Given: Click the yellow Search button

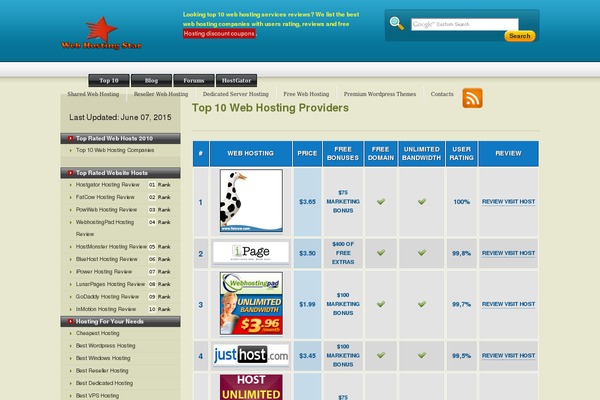Looking at the screenshot, I should pyautogui.click(x=519, y=36).
